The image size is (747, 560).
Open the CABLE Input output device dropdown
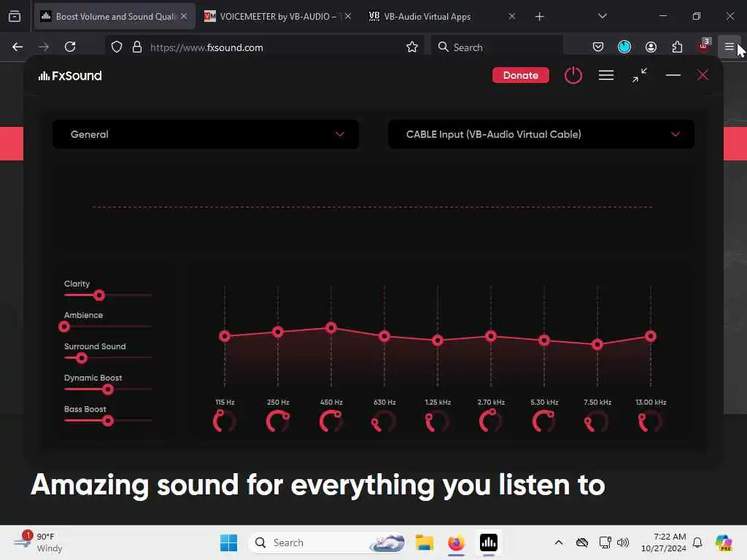[x=541, y=134]
